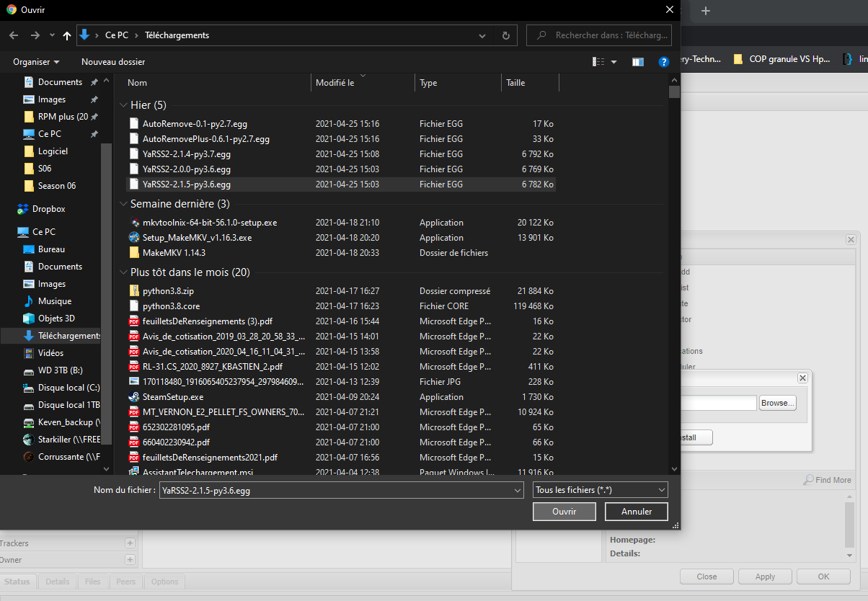Click Nouveau dossier in the toolbar
Viewport: 868px width, 601px height.
pos(113,62)
